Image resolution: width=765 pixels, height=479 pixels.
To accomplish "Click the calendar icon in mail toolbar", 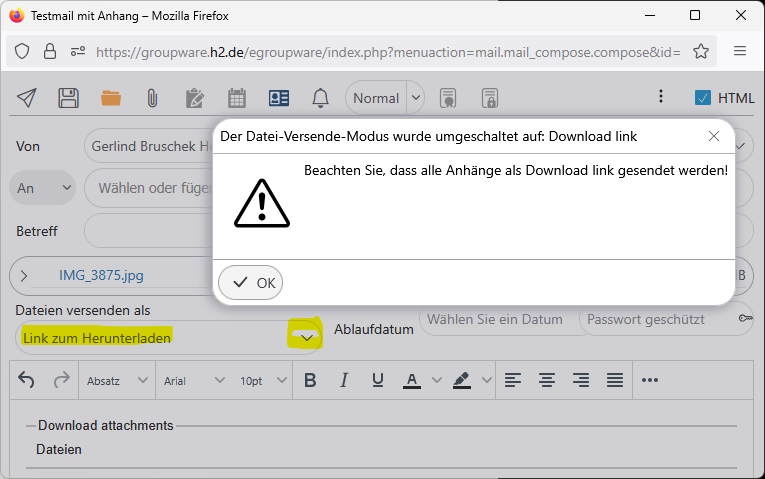I will [x=237, y=98].
